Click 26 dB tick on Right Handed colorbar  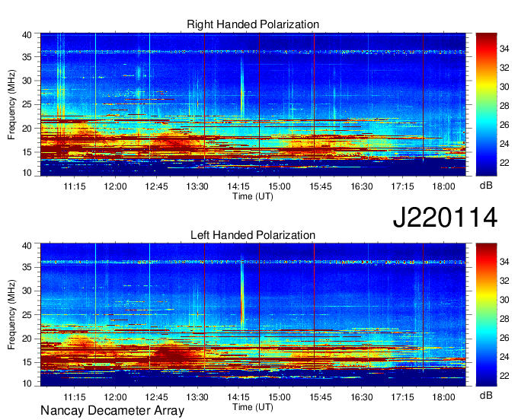pos(504,125)
